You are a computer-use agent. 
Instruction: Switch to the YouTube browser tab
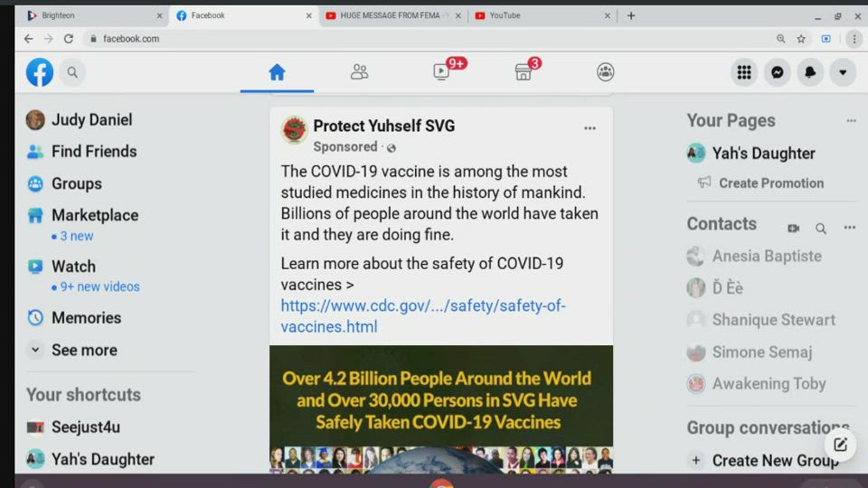coord(542,15)
